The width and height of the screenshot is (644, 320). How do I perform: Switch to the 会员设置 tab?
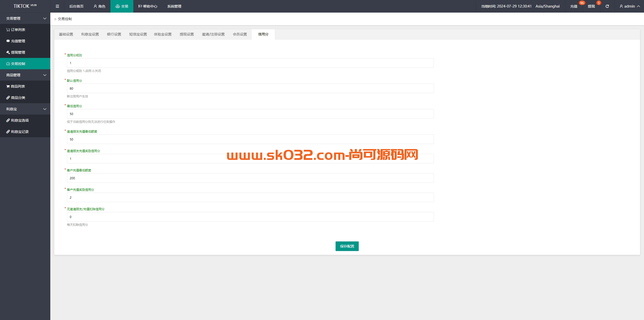point(240,34)
